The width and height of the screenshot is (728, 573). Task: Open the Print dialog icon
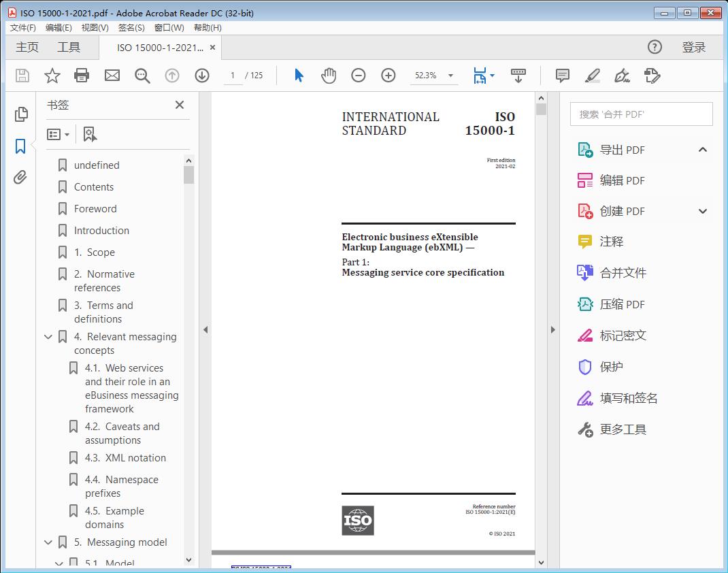click(x=82, y=76)
